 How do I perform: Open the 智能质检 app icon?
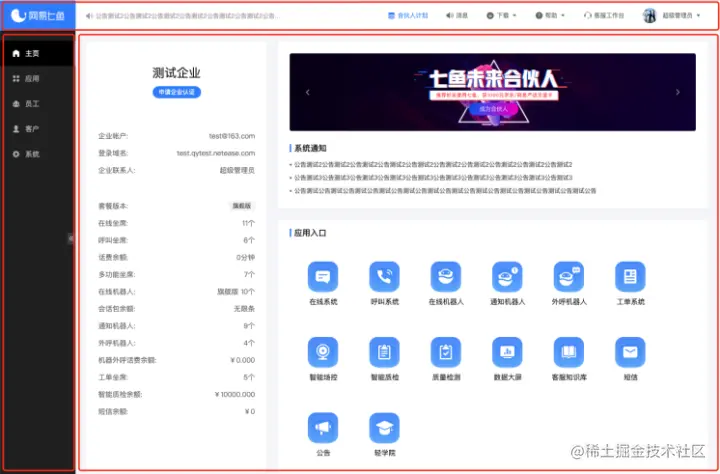pyautogui.click(x=384, y=352)
